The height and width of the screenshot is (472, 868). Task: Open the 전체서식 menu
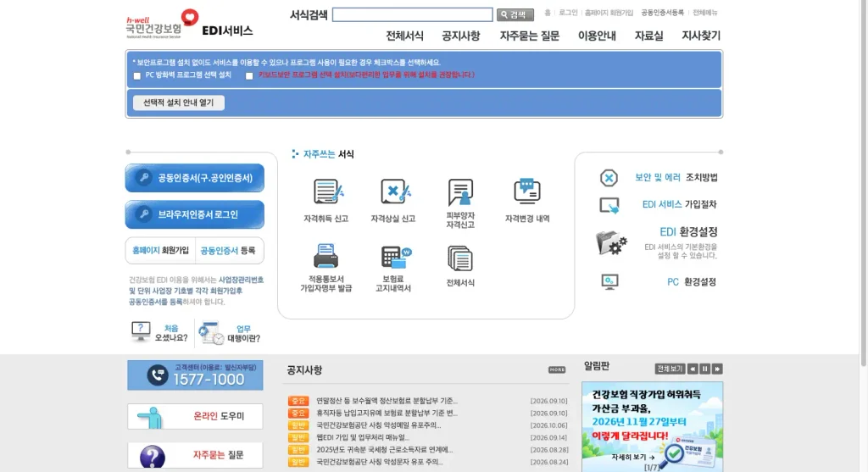pos(404,36)
